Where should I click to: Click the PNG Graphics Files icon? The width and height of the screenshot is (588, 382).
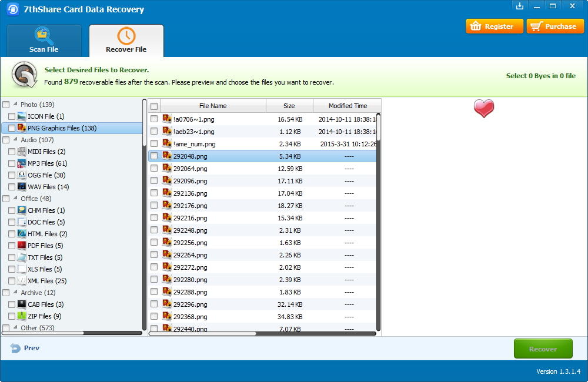[22, 128]
